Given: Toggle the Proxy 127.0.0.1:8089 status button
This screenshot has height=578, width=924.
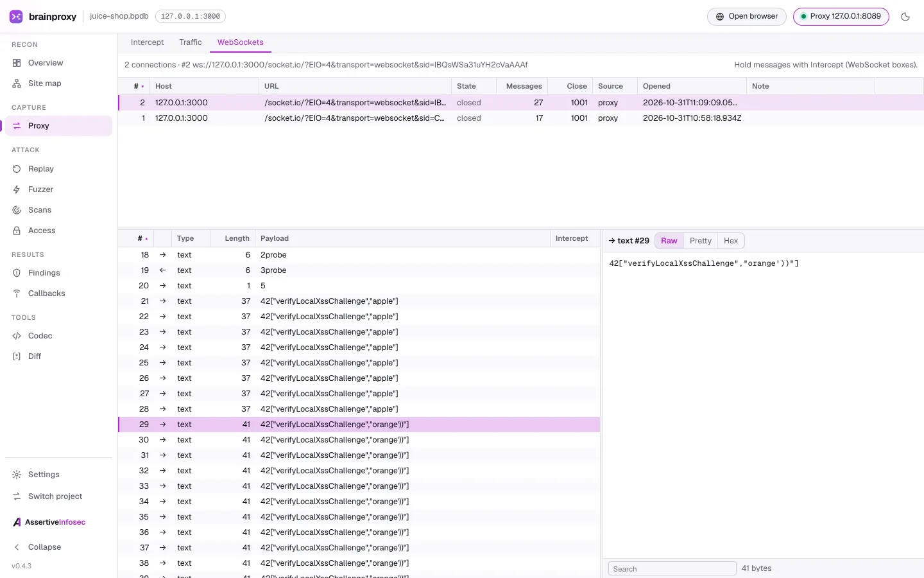Looking at the screenshot, I should click(841, 17).
